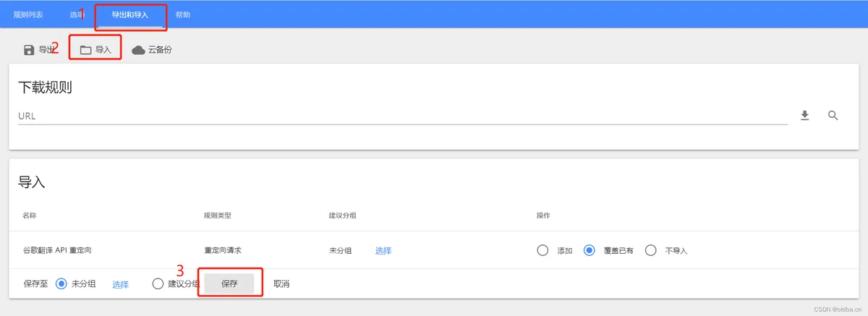Choose the 建议分组 radio option

[158, 283]
